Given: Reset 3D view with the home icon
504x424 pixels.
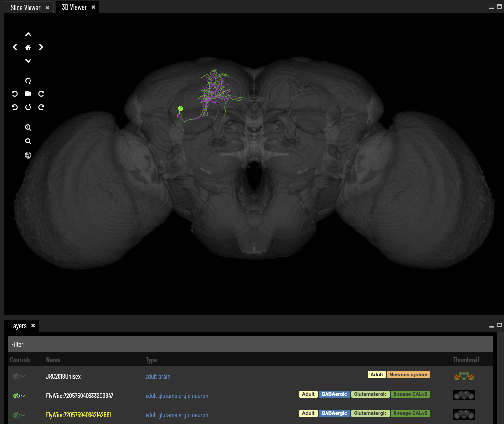Looking at the screenshot, I should point(28,48).
